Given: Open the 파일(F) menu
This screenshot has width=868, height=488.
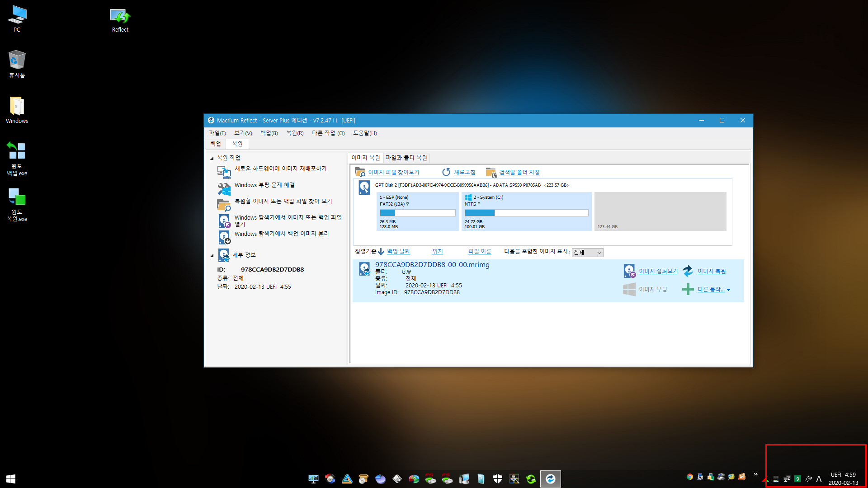Looking at the screenshot, I should pyautogui.click(x=217, y=133).
